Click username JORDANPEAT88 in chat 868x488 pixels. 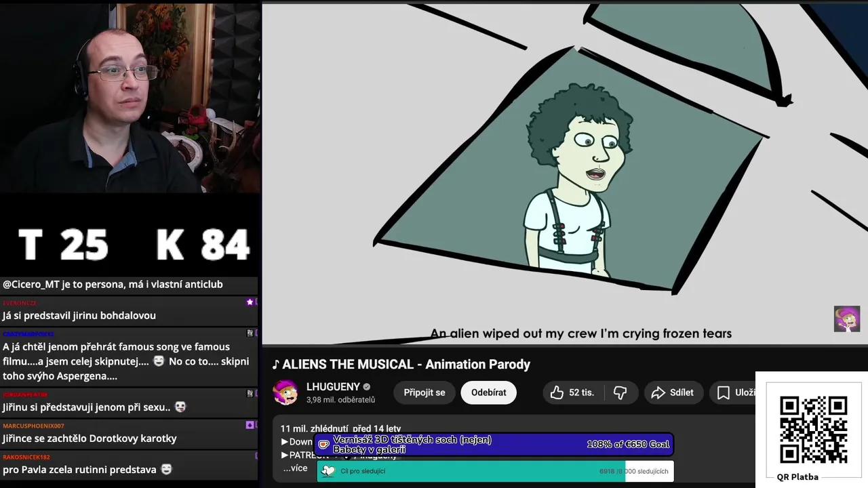click(25, 394)
